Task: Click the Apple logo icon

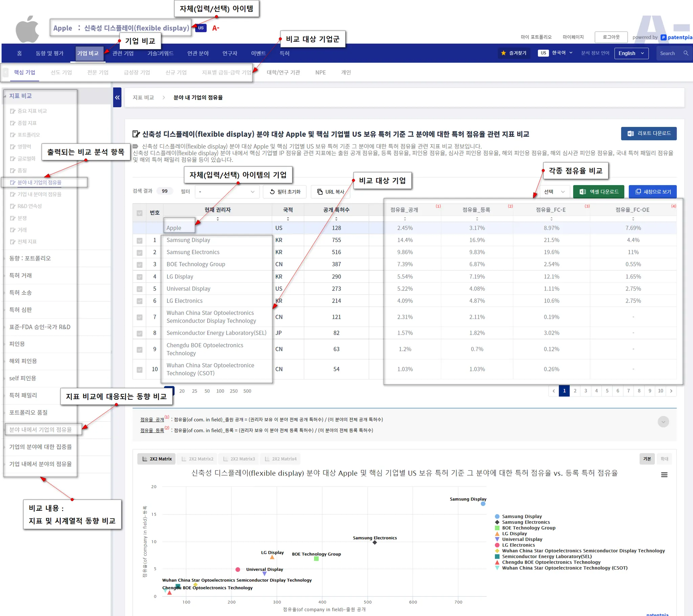Action: pos(27,29)
